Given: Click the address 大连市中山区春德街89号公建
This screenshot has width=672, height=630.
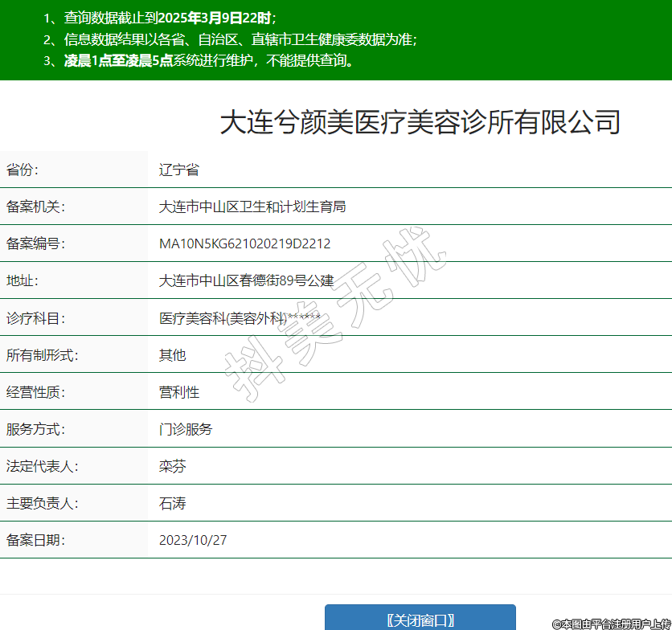Looking at the screenshot, I should pos(246,280).
